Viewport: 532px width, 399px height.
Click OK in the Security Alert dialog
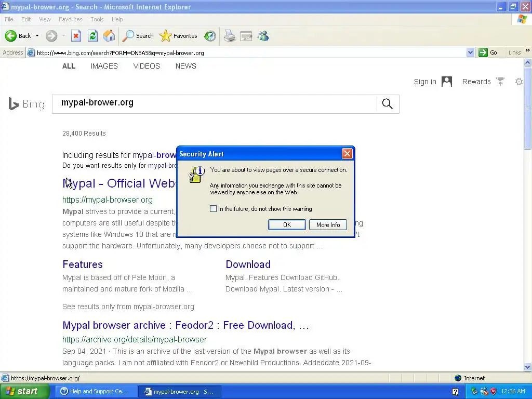point(287,224)
